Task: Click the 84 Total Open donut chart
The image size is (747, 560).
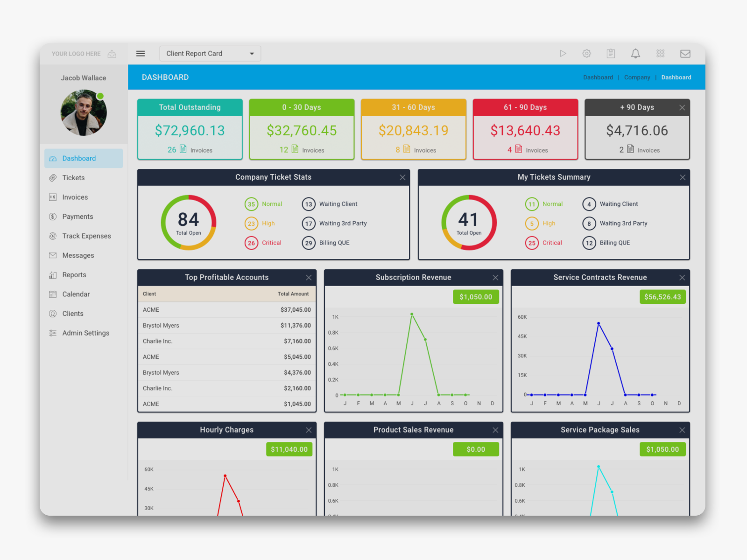Action: click(x=189, y=223)
